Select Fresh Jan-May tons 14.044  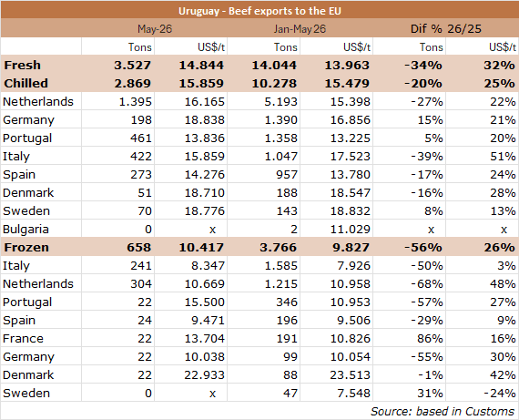274,65
